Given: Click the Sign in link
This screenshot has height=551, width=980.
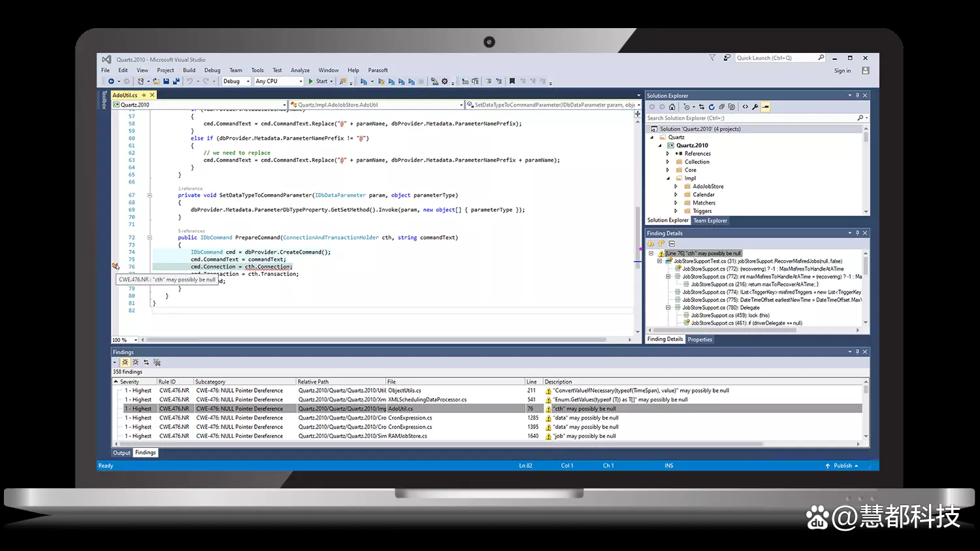Looking at the screenshot, I should [x=842, y=71].
